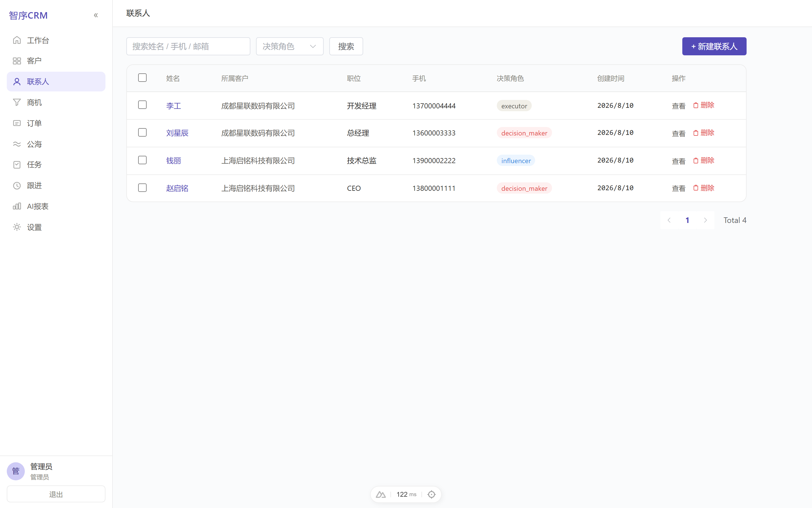Click the executor role tag
Viewport: 812px width, 508px height.
coord(514,106)
